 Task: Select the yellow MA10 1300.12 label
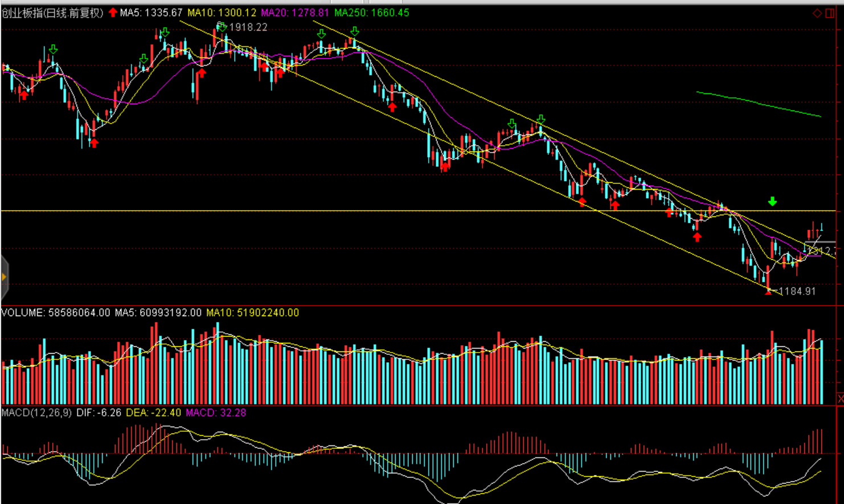pyautogui.click(x=222, y=13)
